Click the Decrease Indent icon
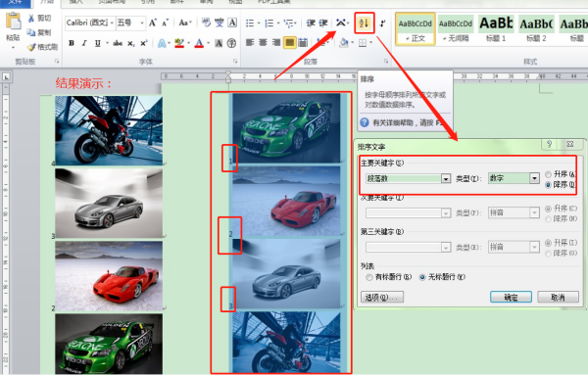Viewport: 588px width, 375px height. tap(311, 23)
